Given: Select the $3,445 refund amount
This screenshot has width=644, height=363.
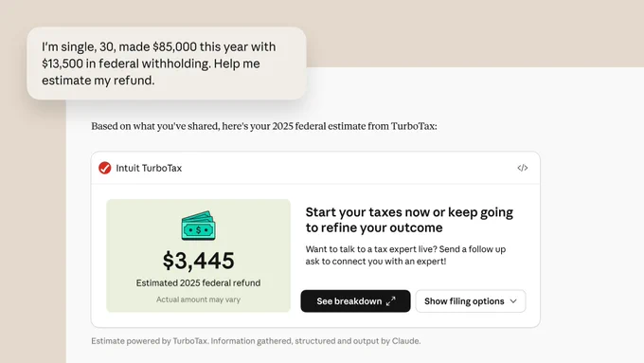Looking at the screenshot, I should pos(198,261).
